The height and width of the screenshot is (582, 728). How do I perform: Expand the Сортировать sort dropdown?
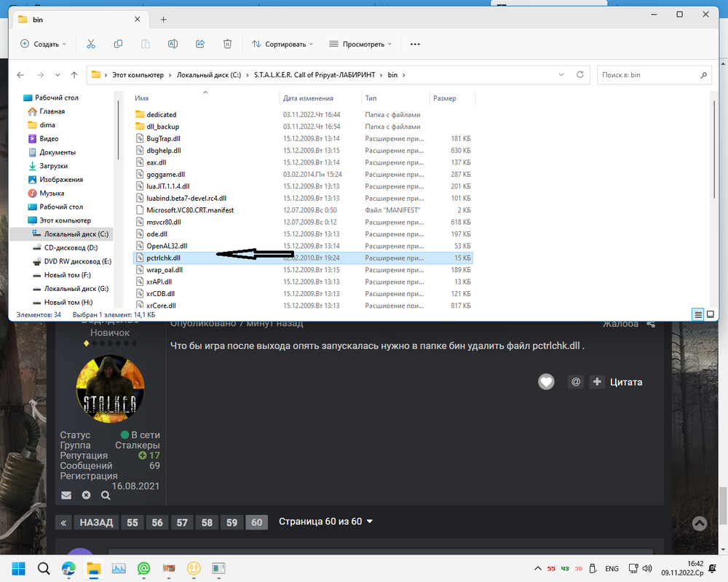pos(282,44)
